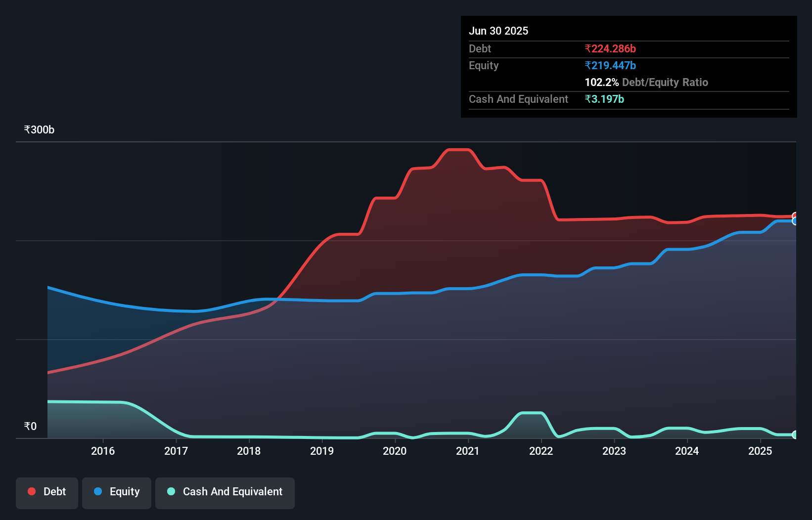Click the 2021 x-axis label
The width and height of the screenshot is (812, 520).
(x=468, y=451)
